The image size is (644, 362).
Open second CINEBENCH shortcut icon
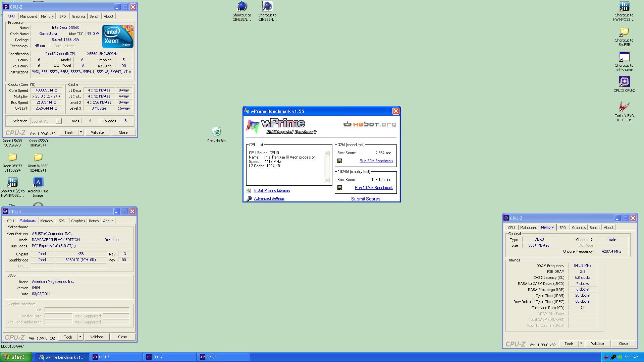[x=267, y=6]
